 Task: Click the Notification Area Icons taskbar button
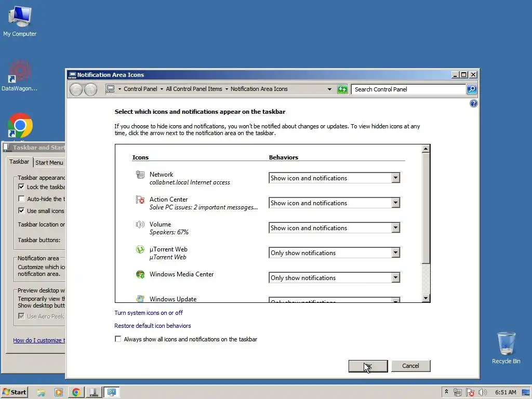pos(111,393)
